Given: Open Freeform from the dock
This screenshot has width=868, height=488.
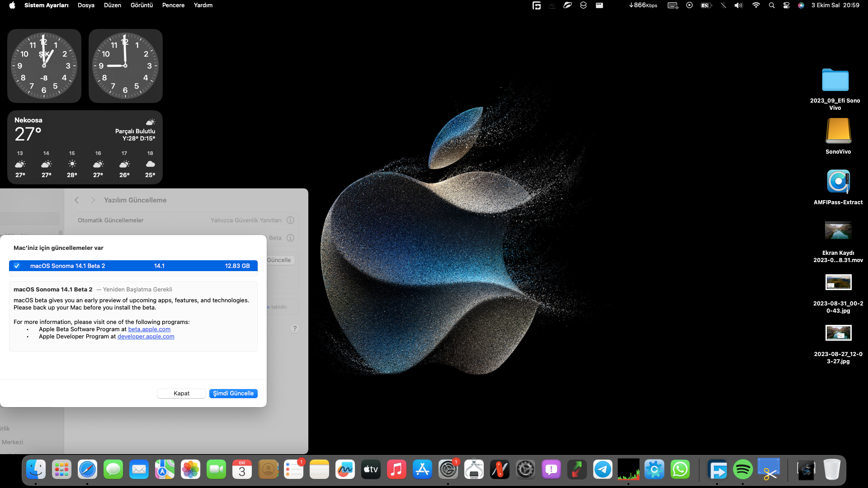Looking at the screenshot, I should (345, 470).
